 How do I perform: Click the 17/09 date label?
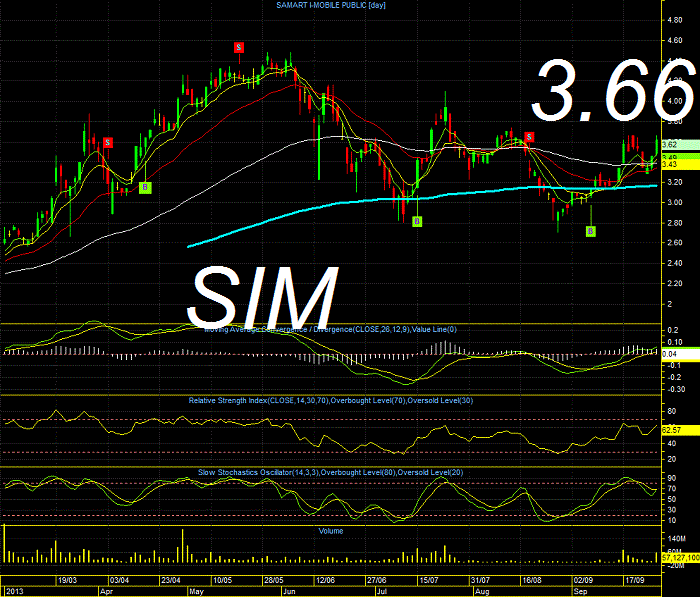(635, 580)
